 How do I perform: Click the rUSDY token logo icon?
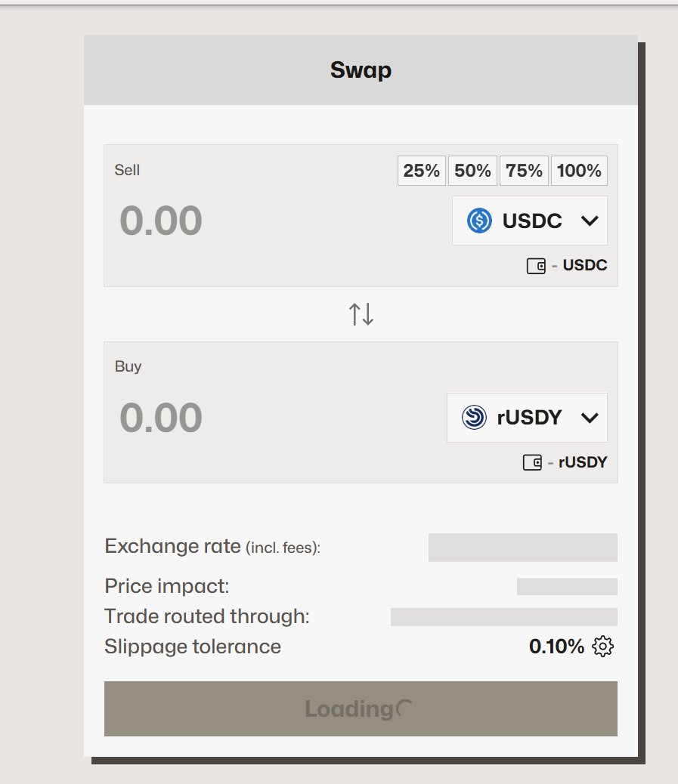[474, 417]
